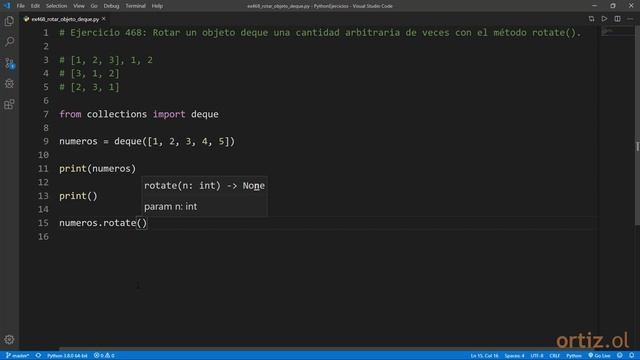Select the ex468_rotar_objeto_deque.py editor tab
Viewport: 640px width, 360px height.
[x=64, y=19]
